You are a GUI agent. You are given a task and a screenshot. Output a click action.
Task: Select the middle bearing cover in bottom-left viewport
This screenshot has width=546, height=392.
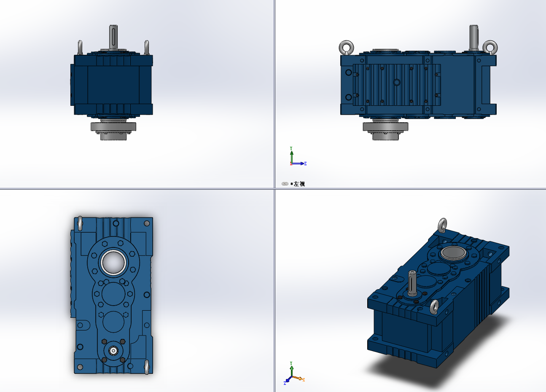pos(113,294)
